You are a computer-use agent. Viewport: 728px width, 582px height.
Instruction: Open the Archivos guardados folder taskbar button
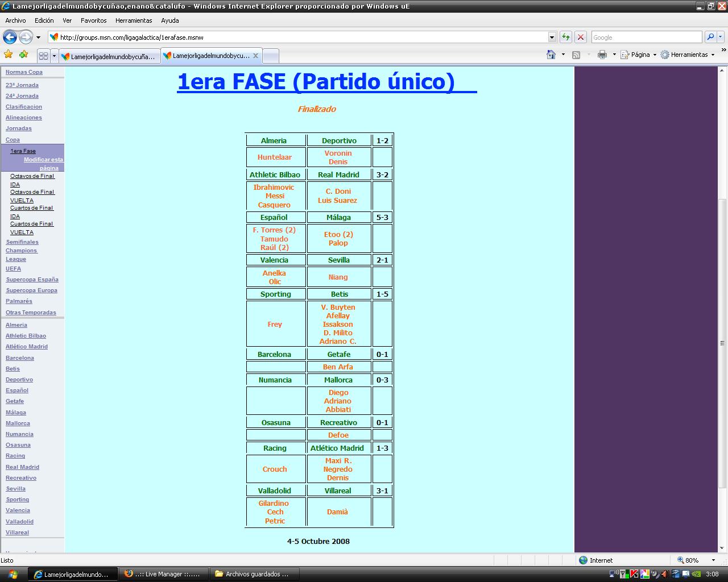point(254,574)
